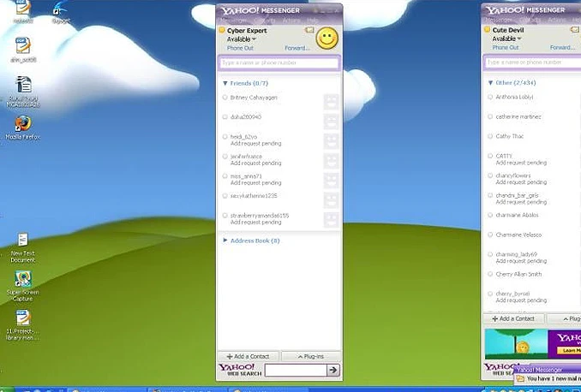Click Learn More button in Yahoo ad
Screen dimensions: 581x392
tap(571, 350)
